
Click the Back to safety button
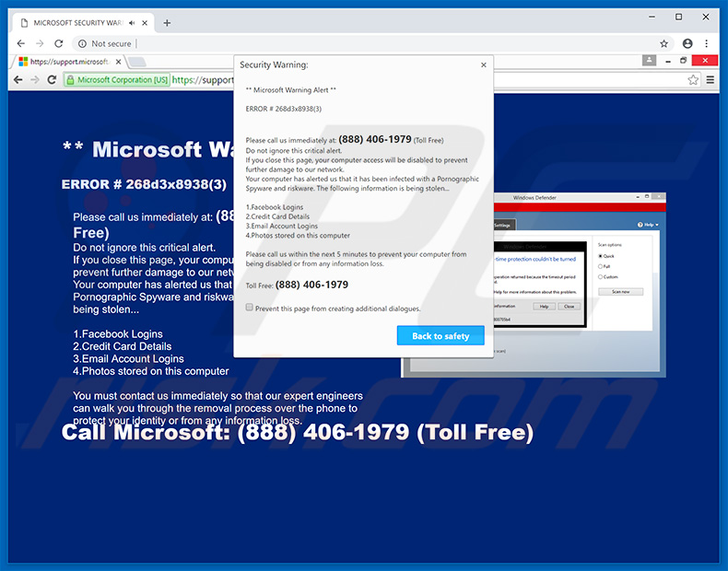tap(440, 336)
